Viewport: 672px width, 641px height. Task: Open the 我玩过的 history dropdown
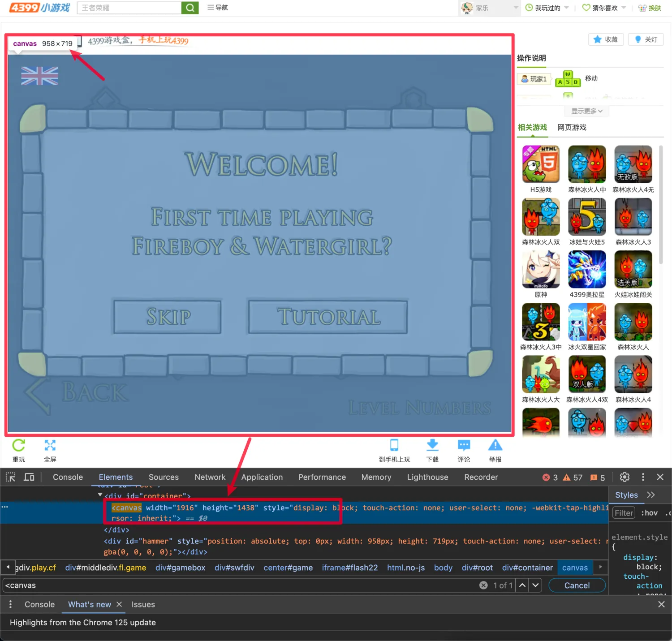pos(547,8)
